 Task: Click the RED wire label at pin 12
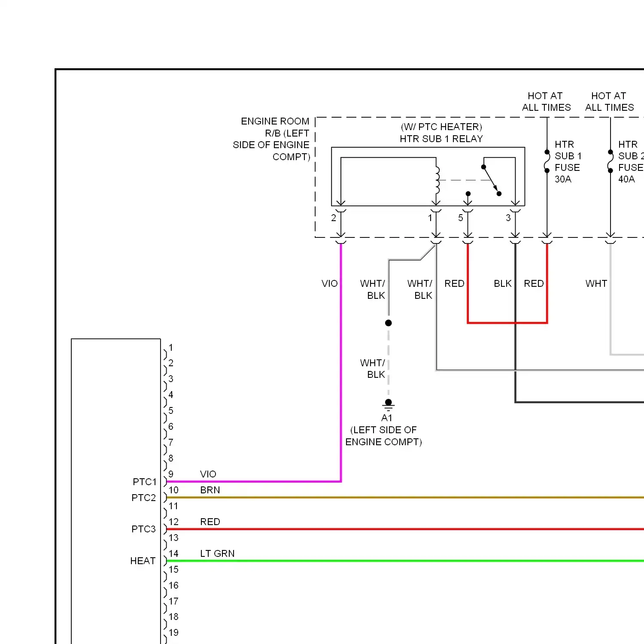(210, 522)
